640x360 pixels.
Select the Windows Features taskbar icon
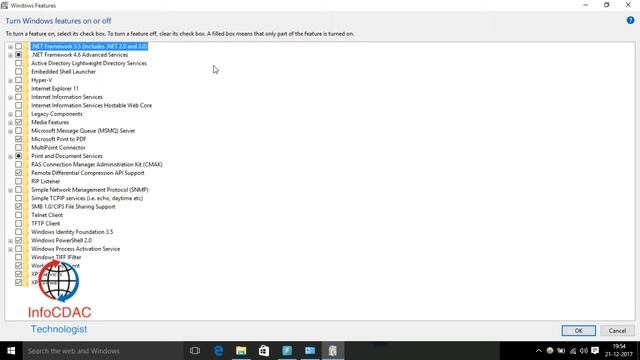333,351
